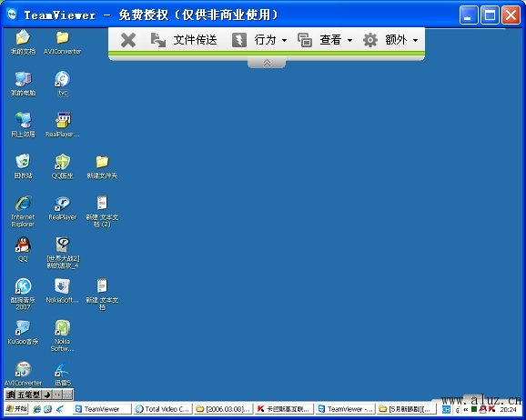Select the QQ penguin shortcut
This screenshot has width=526, height=420.
tap(23, 249)
